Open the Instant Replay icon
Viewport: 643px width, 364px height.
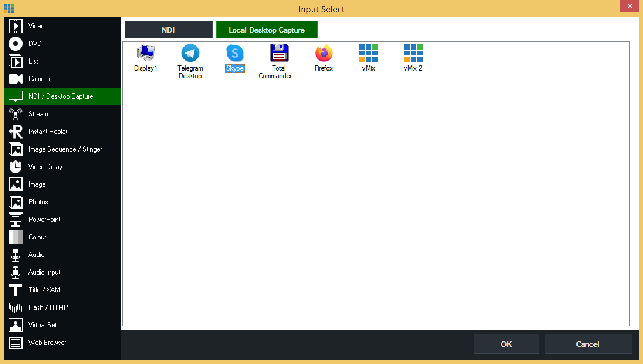click(x=16, y=132)
